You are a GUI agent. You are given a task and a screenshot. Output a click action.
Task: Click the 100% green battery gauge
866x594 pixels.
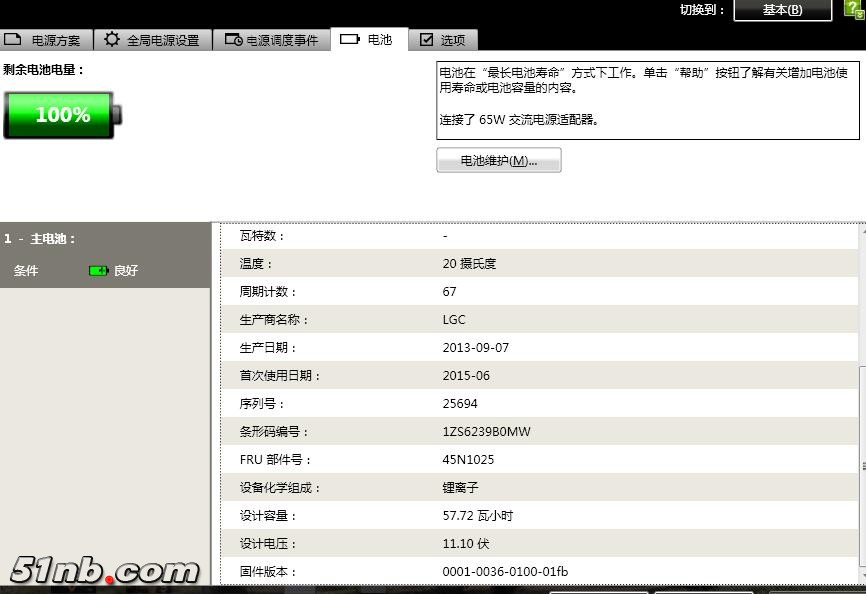(x=62, y=115)
